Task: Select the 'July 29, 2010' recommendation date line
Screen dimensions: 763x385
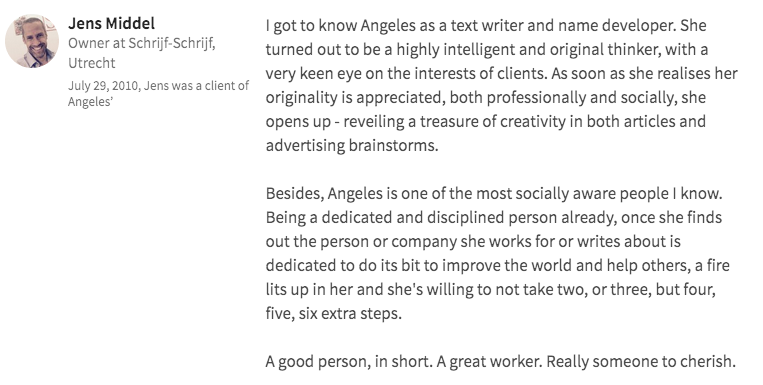Action: coord(158,86)
